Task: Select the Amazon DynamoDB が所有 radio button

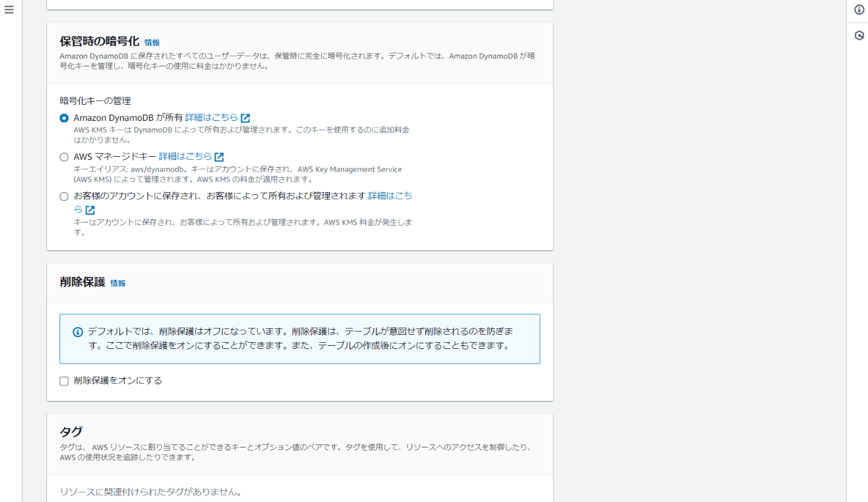Action: (x=64, y=118)
